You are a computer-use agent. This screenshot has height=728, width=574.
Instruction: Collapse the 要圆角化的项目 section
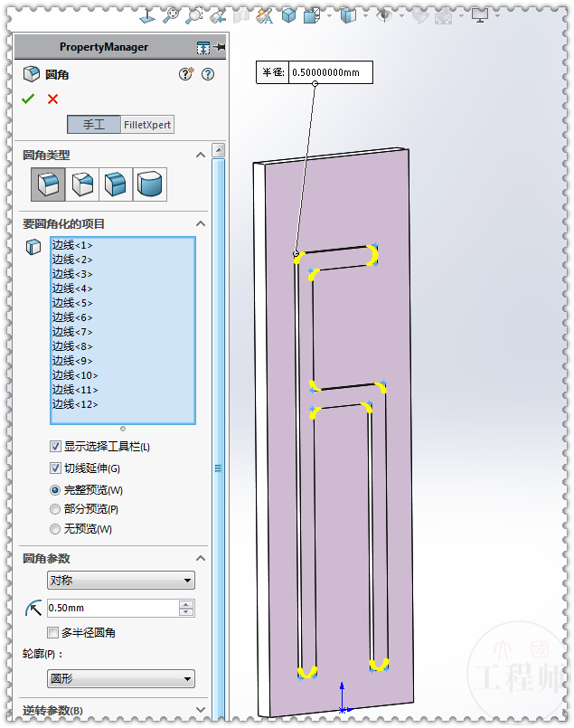[201, 223]
